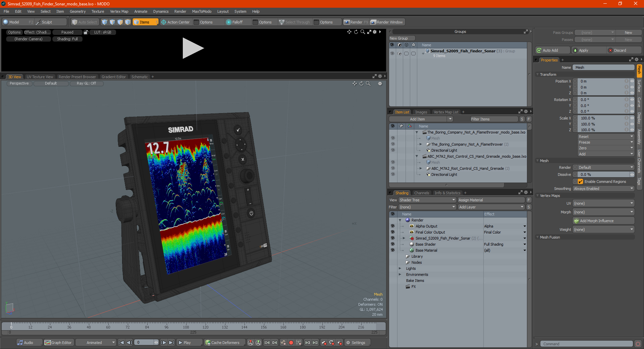Switch to Channels tab
The width and height of the screenshot is (644, 349).
pos(422,193)
